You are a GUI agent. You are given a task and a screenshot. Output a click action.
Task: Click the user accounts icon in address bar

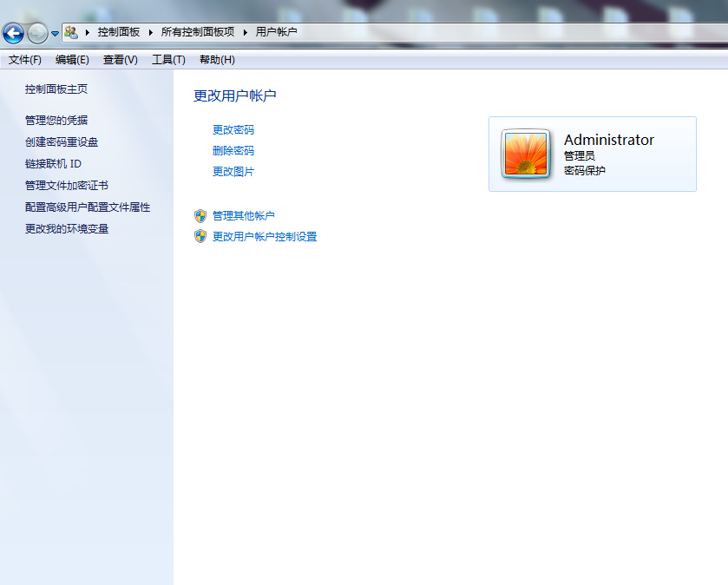click(x=71, y=32)
